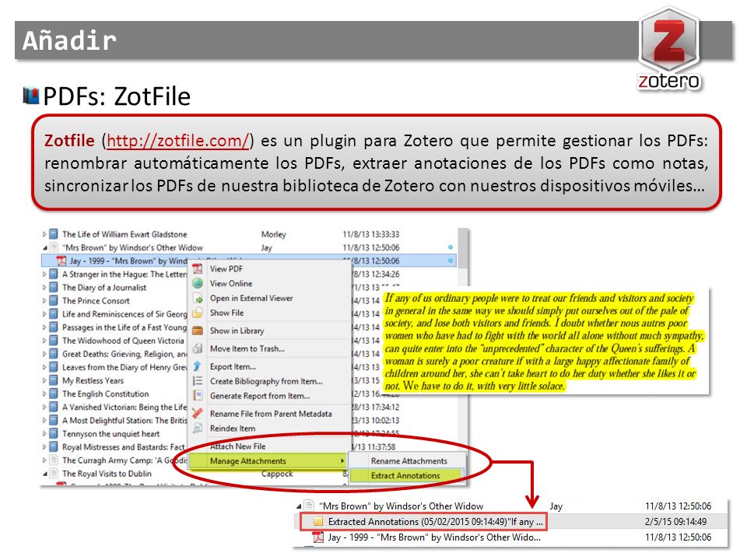Expand The Life of William Ewart Gladstone item
Image resolution: width=747 pixels, height=560 pixels.
click(44, 234)
